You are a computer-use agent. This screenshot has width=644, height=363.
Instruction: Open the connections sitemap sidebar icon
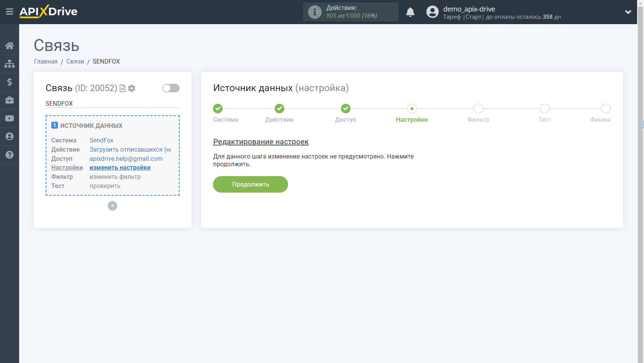10,64
